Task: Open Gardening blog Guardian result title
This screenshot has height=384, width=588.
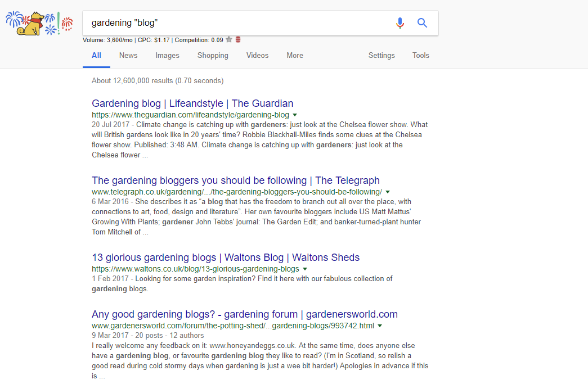Action: pyautogui.click(x=192, y=103)
